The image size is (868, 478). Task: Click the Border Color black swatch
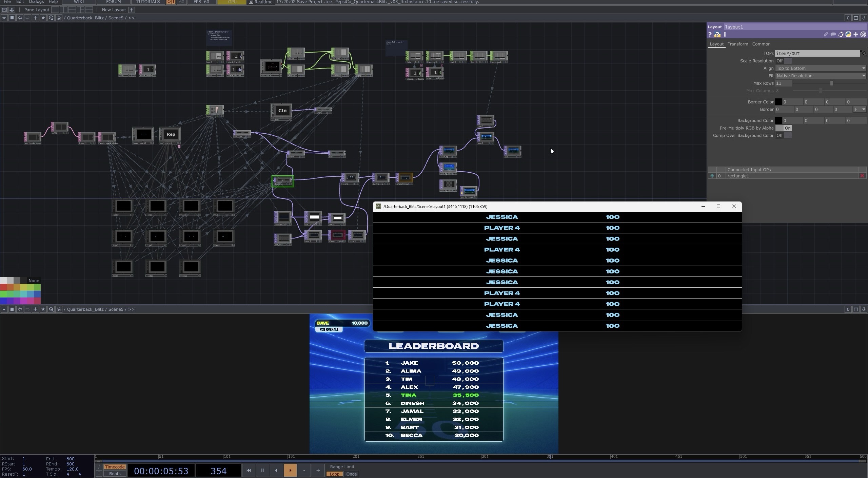tap(778, 102)
